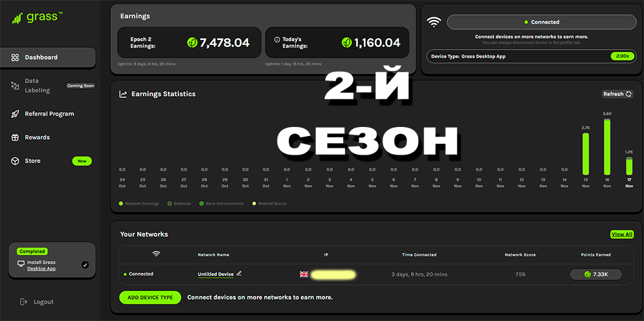The height and width of the screenshot is (321, 644).
Task: Open the Store page
Action: pos(32,160)
